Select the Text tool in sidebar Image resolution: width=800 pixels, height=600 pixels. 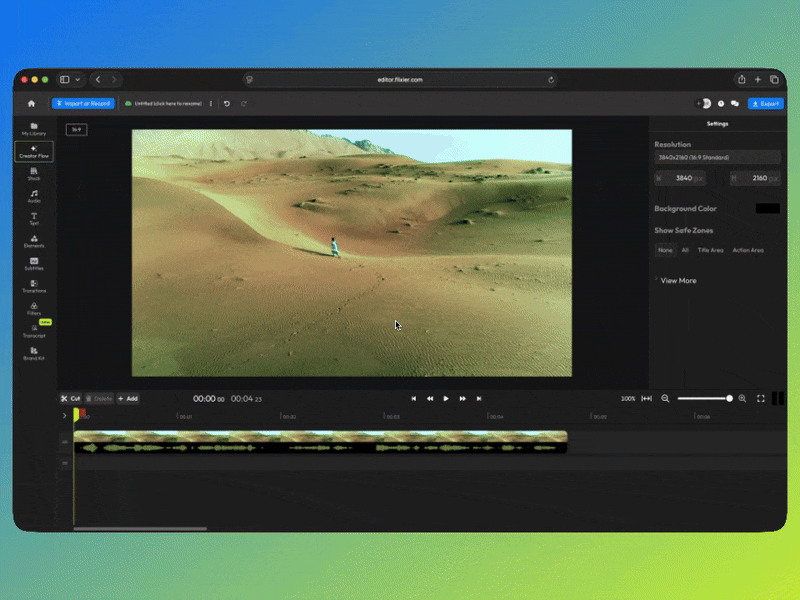34,219
